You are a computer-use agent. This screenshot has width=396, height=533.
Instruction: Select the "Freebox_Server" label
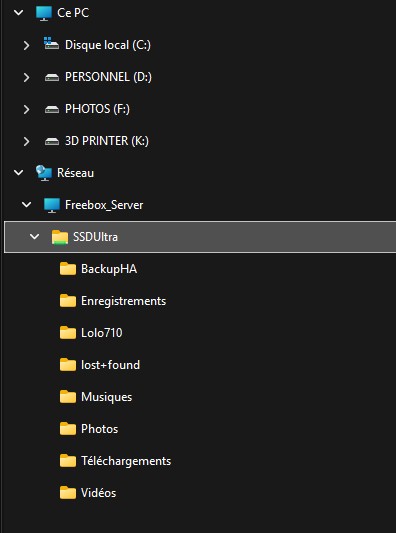[x=104, y=205]
